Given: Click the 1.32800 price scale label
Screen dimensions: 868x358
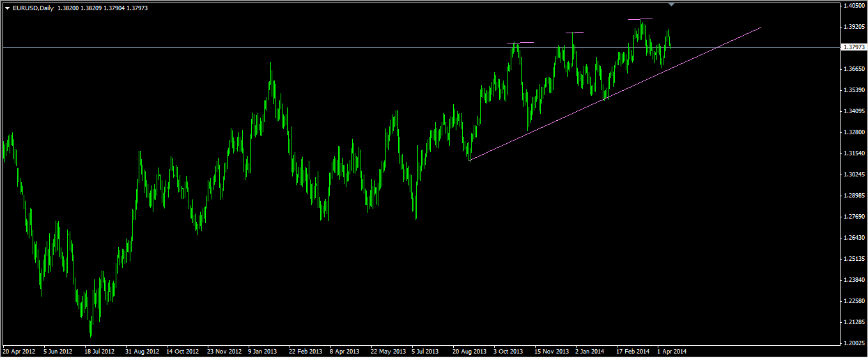Looking at the screenshot, I should pos(854,132).
